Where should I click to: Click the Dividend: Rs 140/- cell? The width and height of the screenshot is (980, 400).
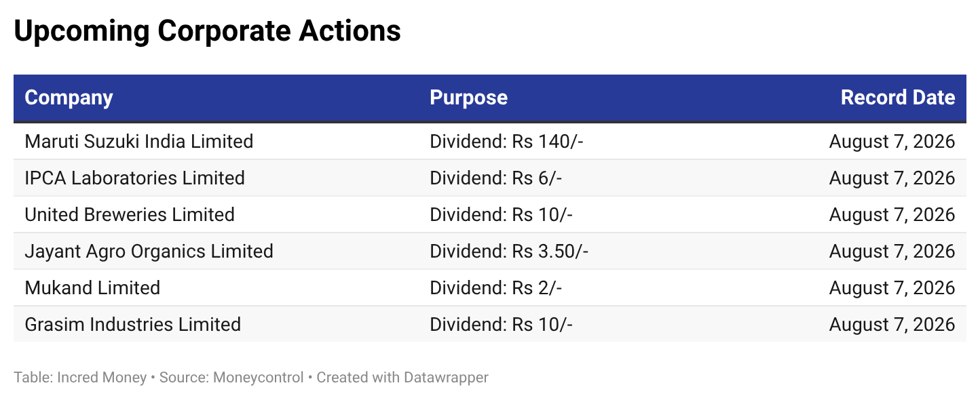506,141
